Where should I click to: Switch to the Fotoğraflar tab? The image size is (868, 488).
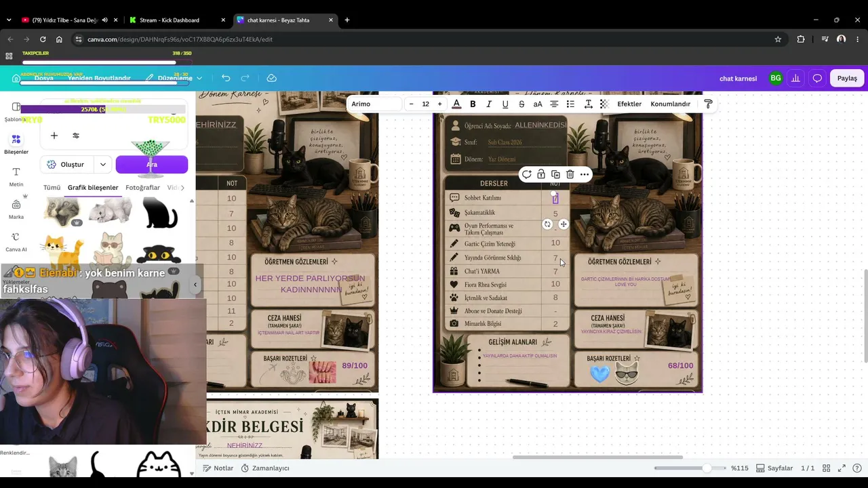click(142, 187)
